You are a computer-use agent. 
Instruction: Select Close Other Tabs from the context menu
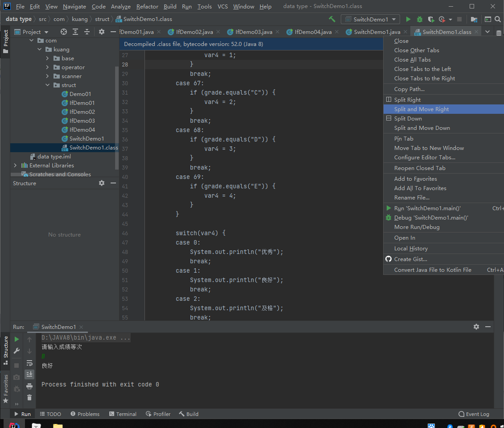click(x=444, y=50)
